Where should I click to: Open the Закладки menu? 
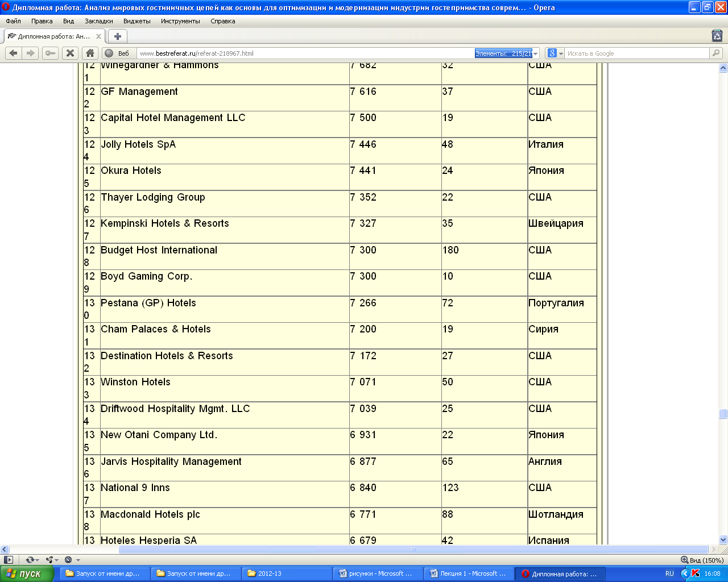(x=99, y=21)
